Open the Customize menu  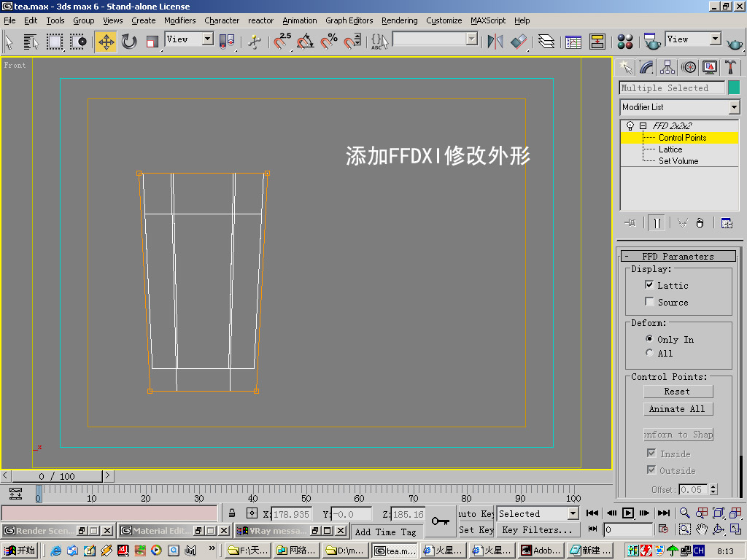coord(444,20)
